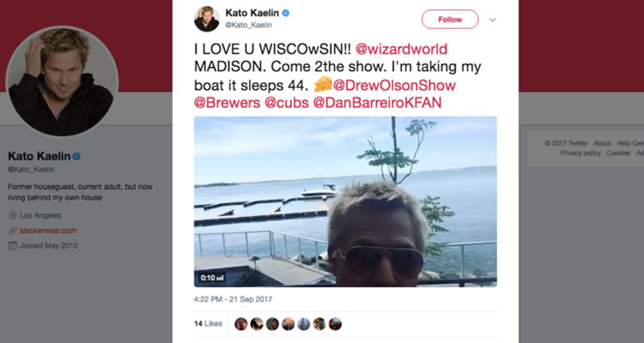Click the large circular profile photo

pos(62,81)
